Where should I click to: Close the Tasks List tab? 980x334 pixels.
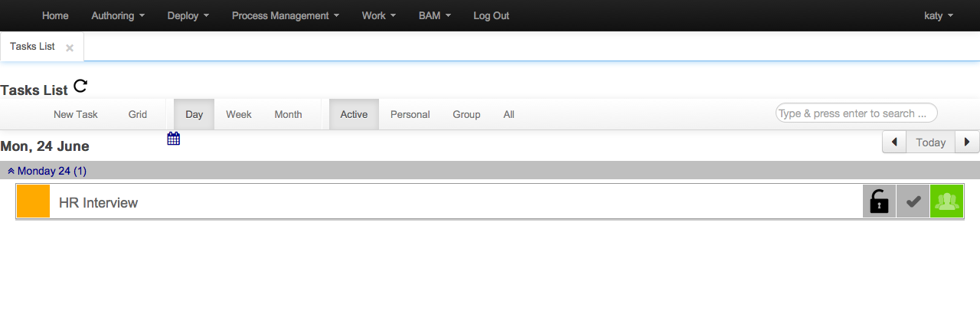click(70, 47)
